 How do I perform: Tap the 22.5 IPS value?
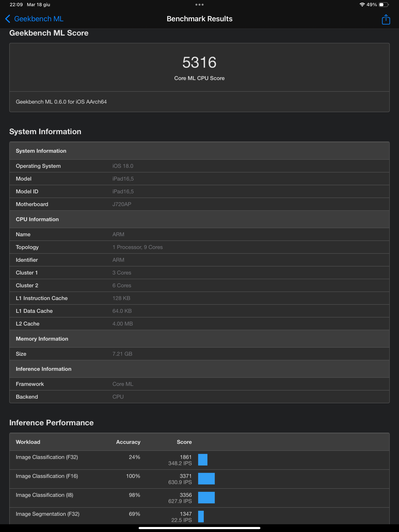[x=181, y=520]
